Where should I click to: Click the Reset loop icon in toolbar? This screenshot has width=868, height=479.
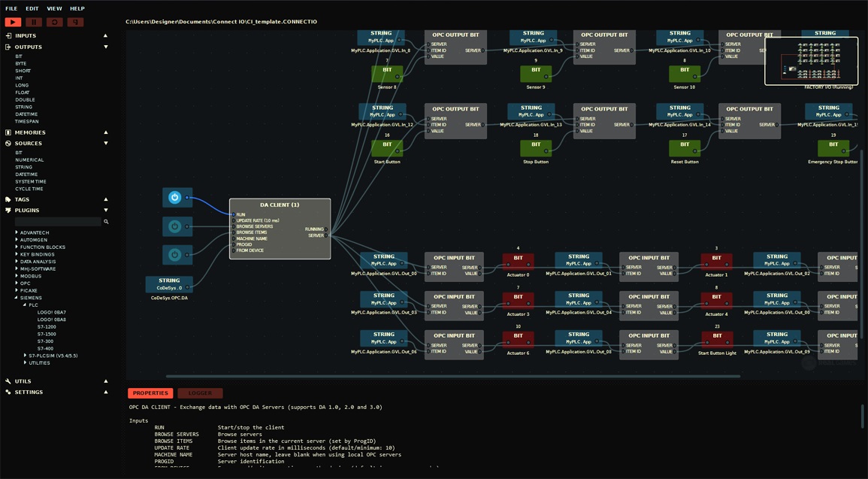54,23
